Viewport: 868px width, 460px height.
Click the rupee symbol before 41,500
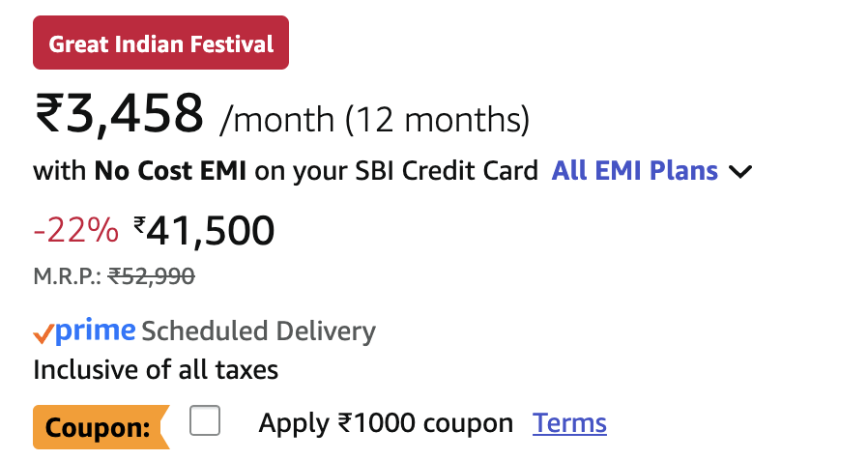tap(140, 226)
